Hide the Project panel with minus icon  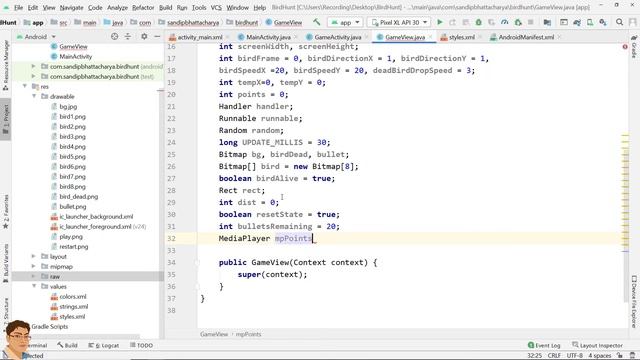point(157,37)
